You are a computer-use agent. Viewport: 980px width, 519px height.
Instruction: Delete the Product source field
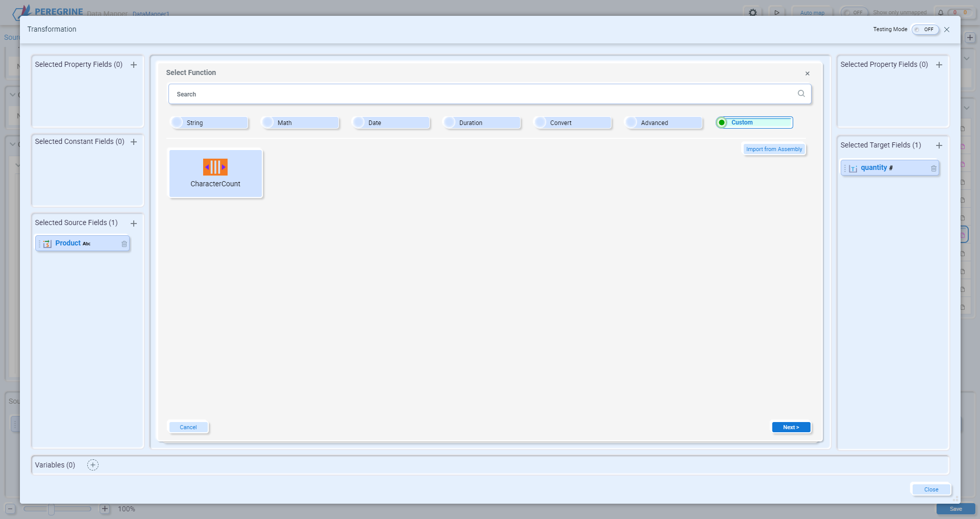tap(124, 244)
